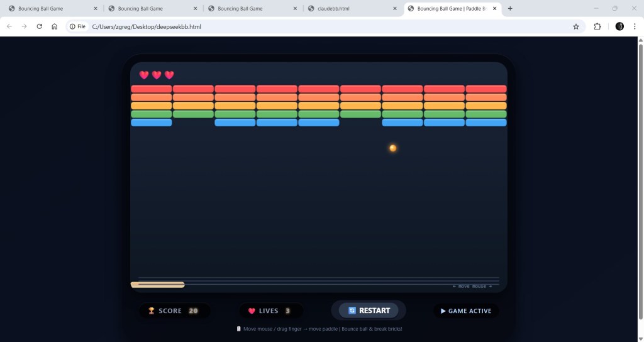Screen dimensions: 644x342
Task: Click the GAME ACTIVE status pill
Action: pos(466,311)
